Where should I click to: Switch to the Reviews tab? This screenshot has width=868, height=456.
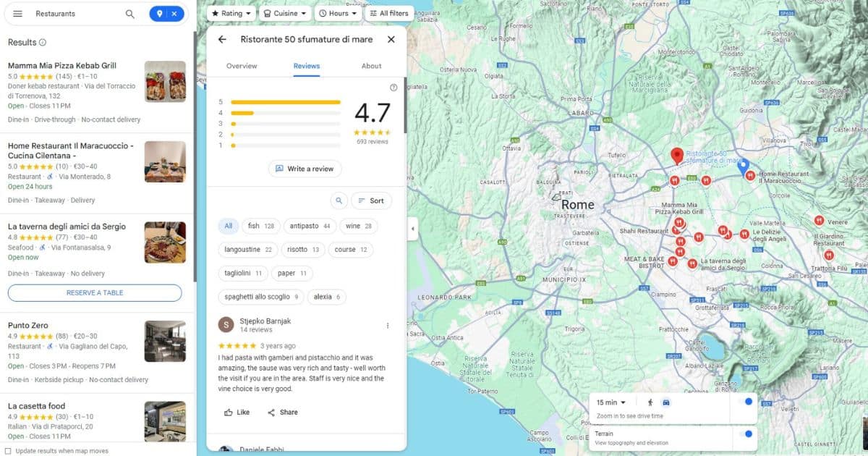click(307, 66)
